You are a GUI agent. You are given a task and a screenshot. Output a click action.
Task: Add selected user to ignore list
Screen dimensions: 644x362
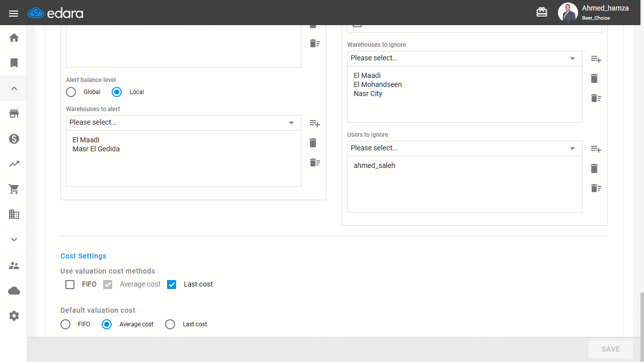[596, 149]
